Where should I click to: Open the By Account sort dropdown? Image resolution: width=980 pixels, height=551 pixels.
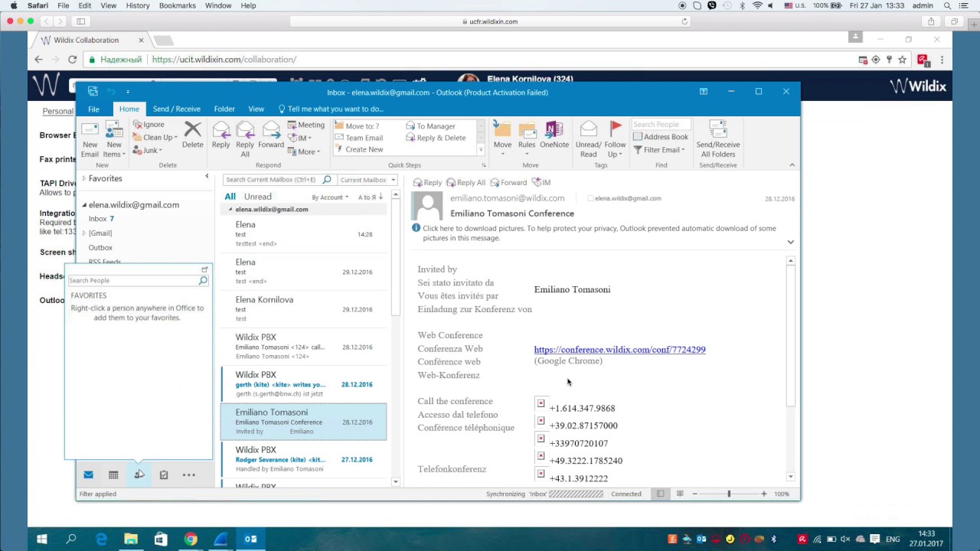[330, 197]
